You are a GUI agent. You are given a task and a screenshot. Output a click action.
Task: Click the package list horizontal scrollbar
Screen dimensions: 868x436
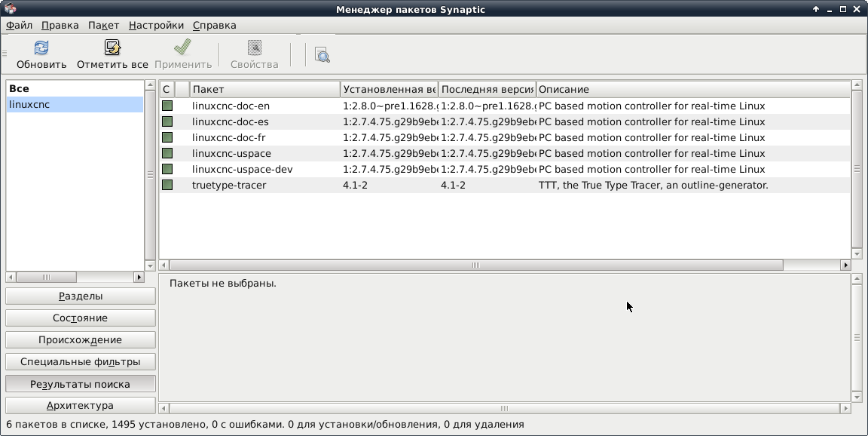click(476, 266)
